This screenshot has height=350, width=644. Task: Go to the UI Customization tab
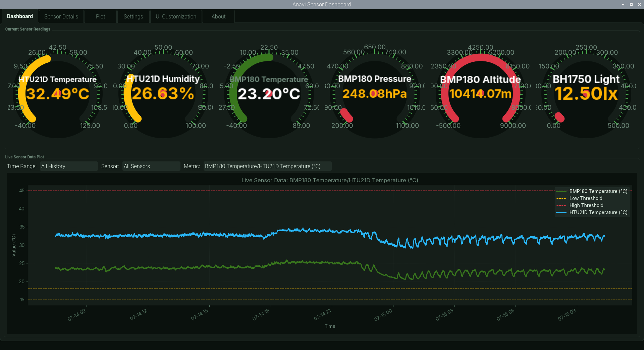coord(176,16)
